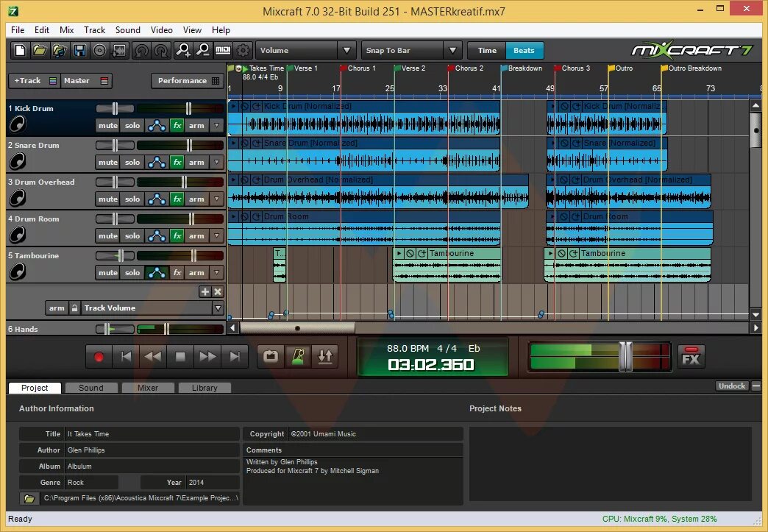
Task: Click the collapse arrow on Kick Drum clip
Action: click(234, 106)
